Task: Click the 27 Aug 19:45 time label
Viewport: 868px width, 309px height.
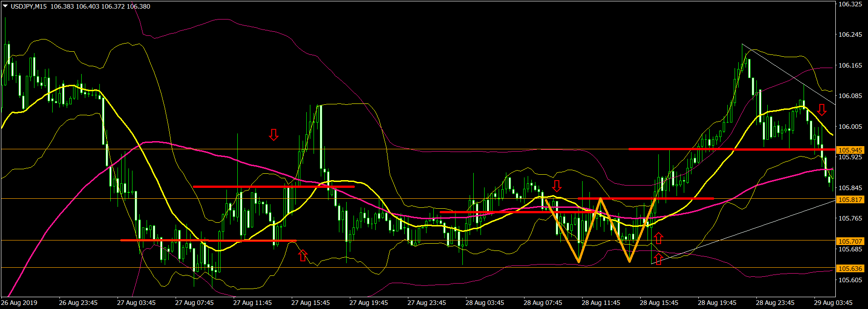Action: pos(368,303)
